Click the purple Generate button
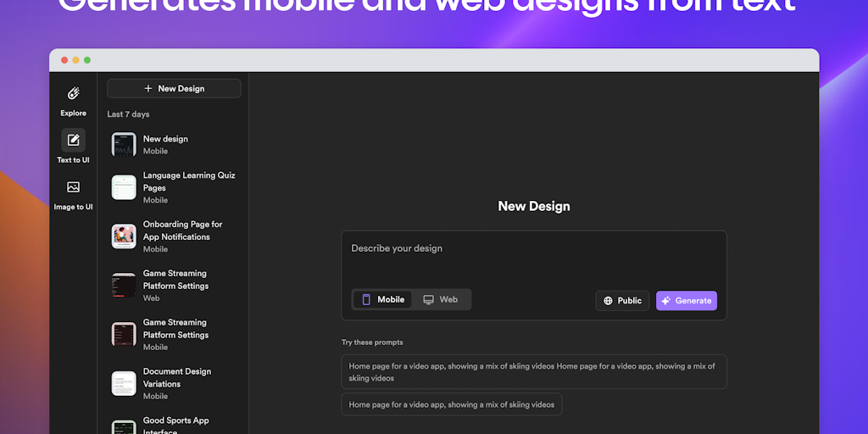 point(687,301)
